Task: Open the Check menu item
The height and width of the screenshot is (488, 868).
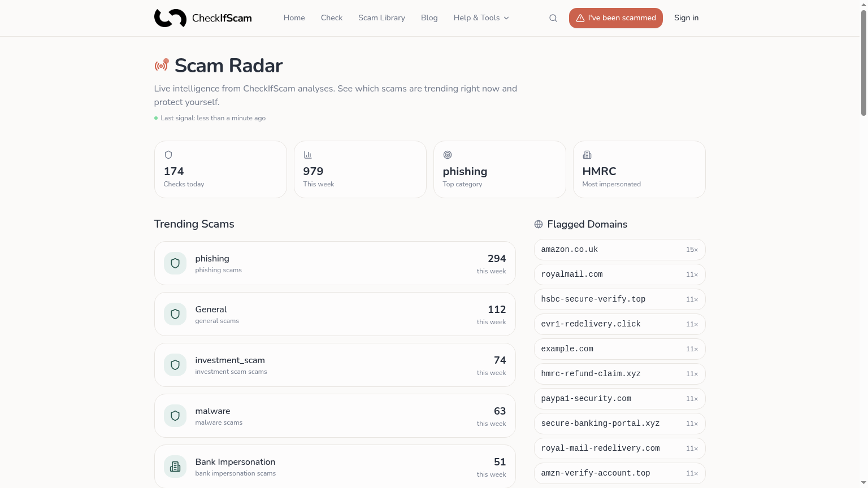Action: 332,18
